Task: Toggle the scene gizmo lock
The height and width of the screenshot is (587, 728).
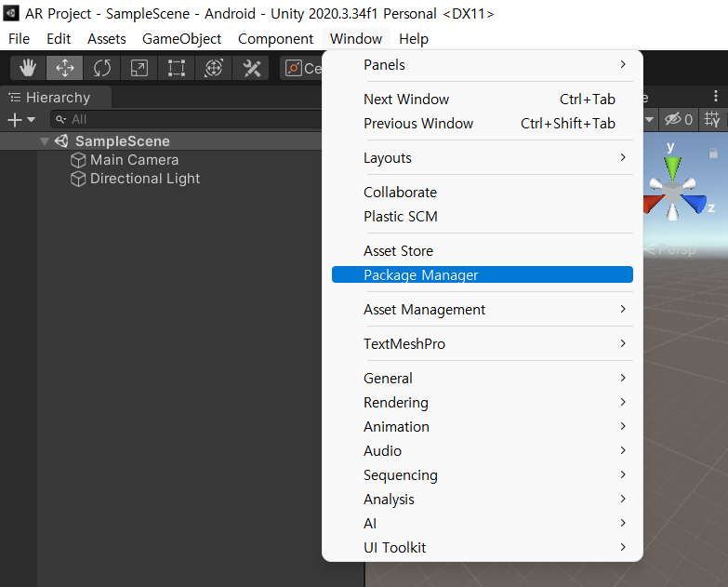Action: (x=713, y=153)
